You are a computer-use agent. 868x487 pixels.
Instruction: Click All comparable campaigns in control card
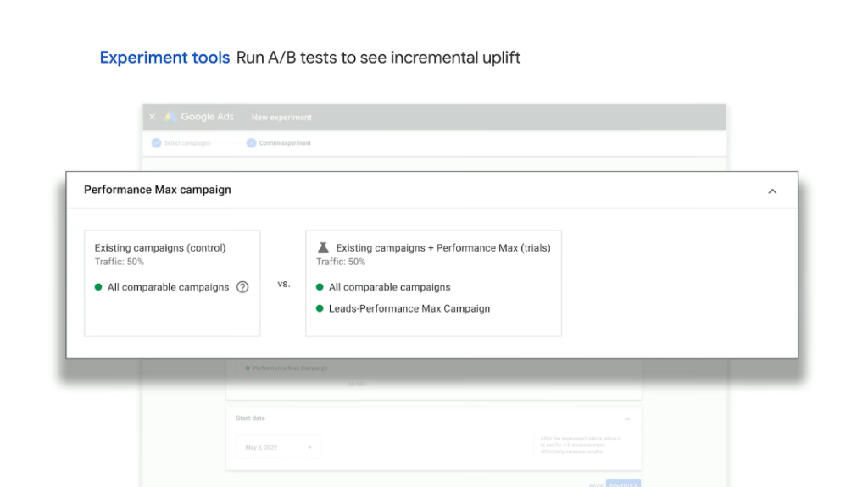169,287
